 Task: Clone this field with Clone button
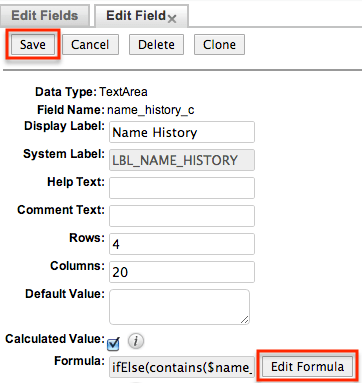(x=219, y=44)
